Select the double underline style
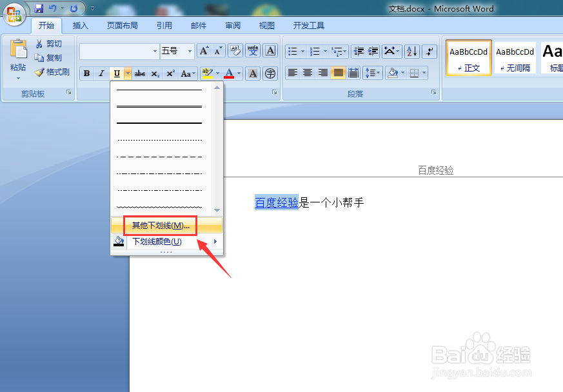Screen dimensions: 563x392 click(159, 106)
